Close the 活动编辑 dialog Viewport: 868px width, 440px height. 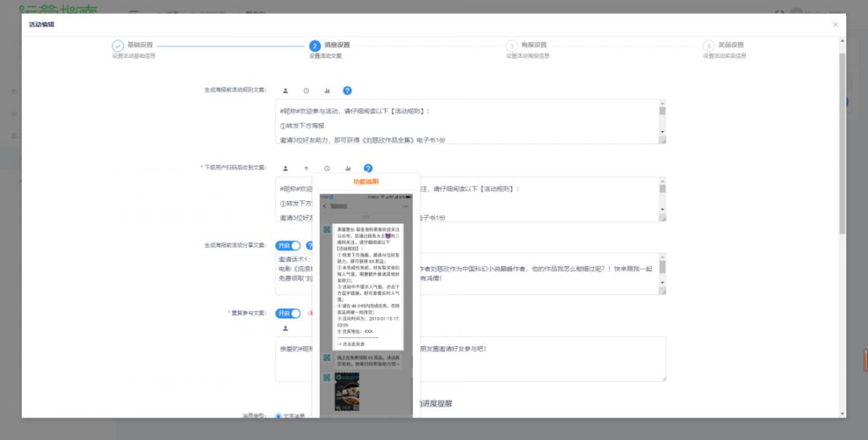[x=835, y=25]
